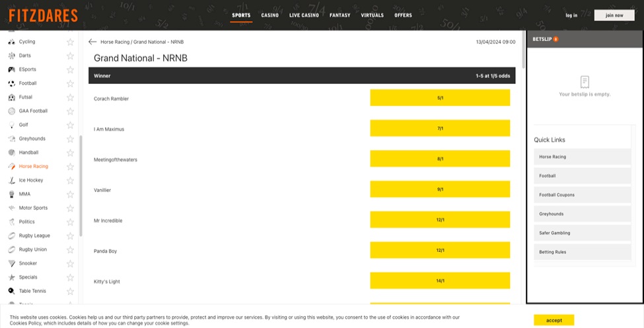
Task: Click the Fitzdares logo
Action: point(43,15)
